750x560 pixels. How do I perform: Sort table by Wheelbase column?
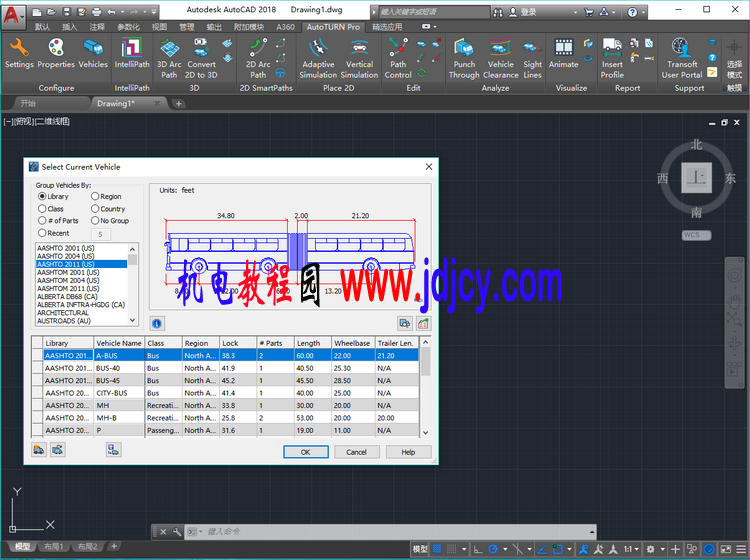[352, 343]
